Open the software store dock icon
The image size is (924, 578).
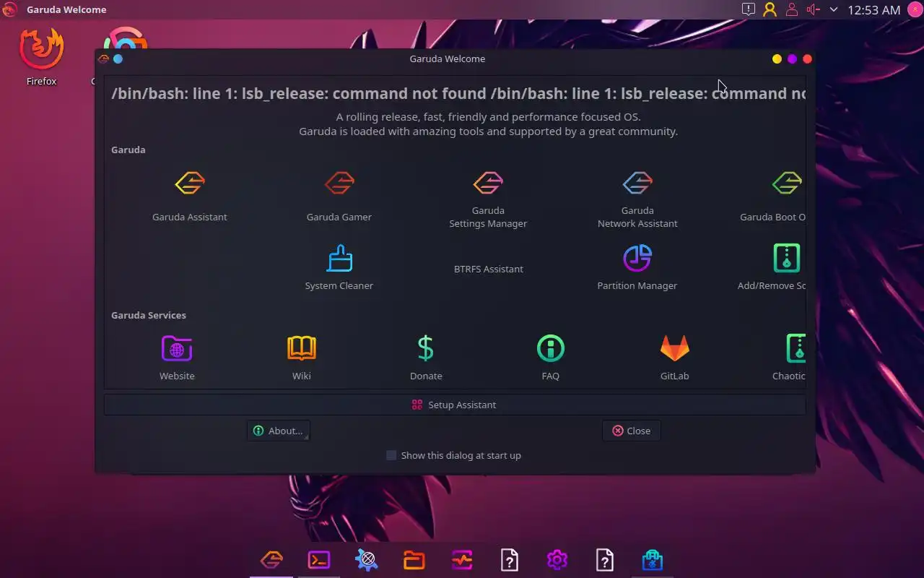point(653,559)
